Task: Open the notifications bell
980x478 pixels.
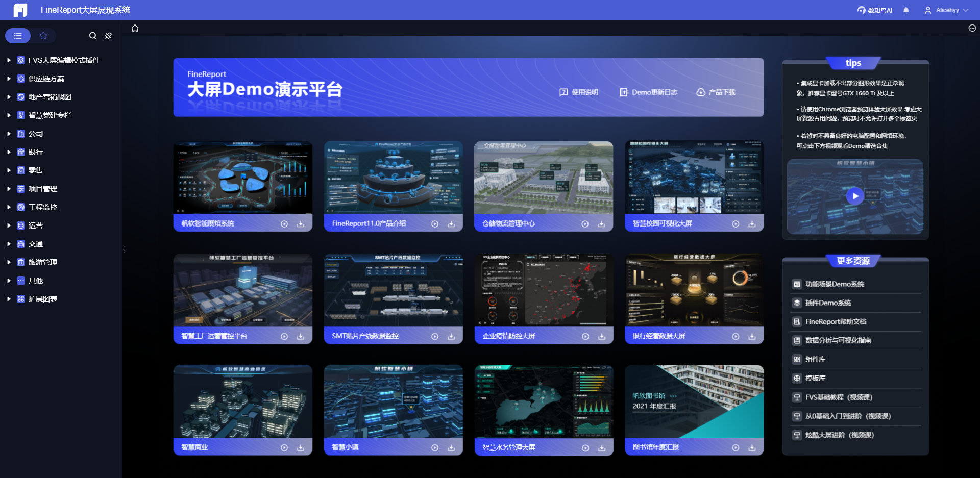Action: point(906,10)
